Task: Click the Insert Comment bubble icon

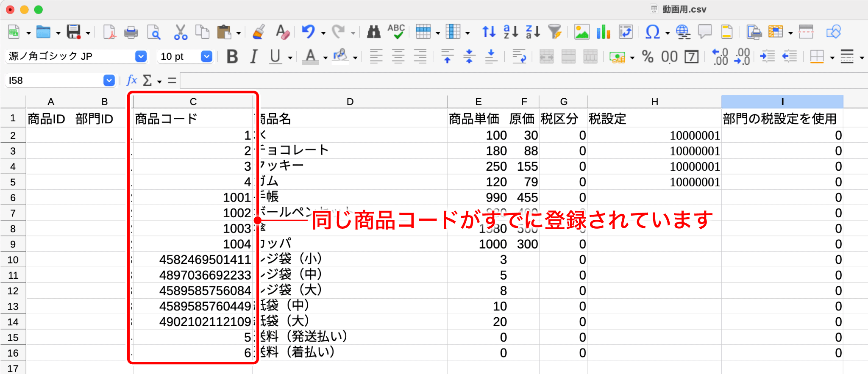Action: (705, 32)
